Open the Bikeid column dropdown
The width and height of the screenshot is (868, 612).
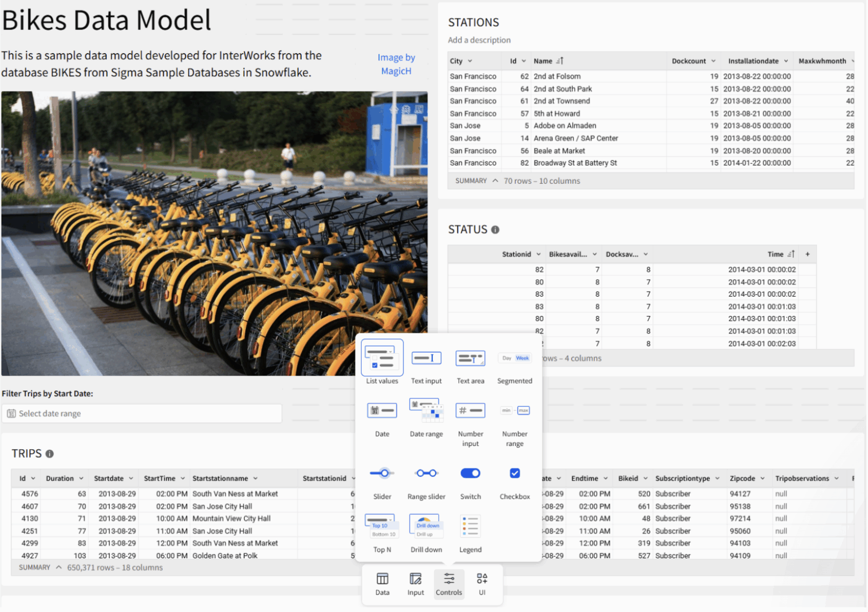(644, 478)
